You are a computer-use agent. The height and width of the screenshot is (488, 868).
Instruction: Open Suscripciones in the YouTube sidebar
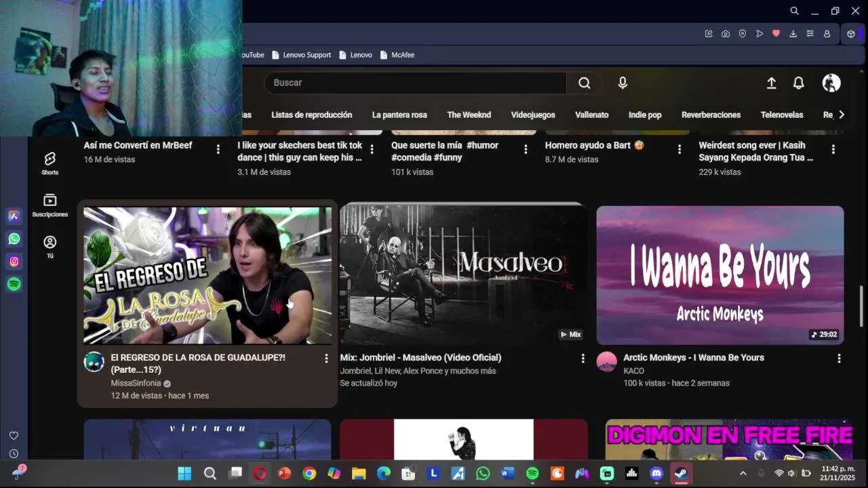50,205
